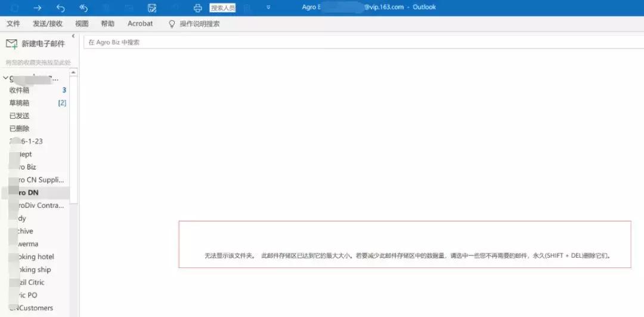Click the 在 Agro Biz 中搜索 search box

tap(364, 42)
